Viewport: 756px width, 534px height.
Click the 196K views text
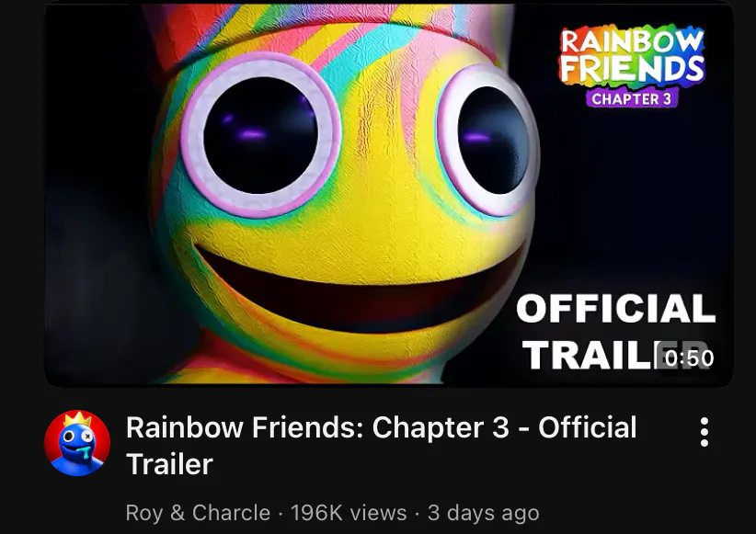pyautogui.click(x=349, y=513)
